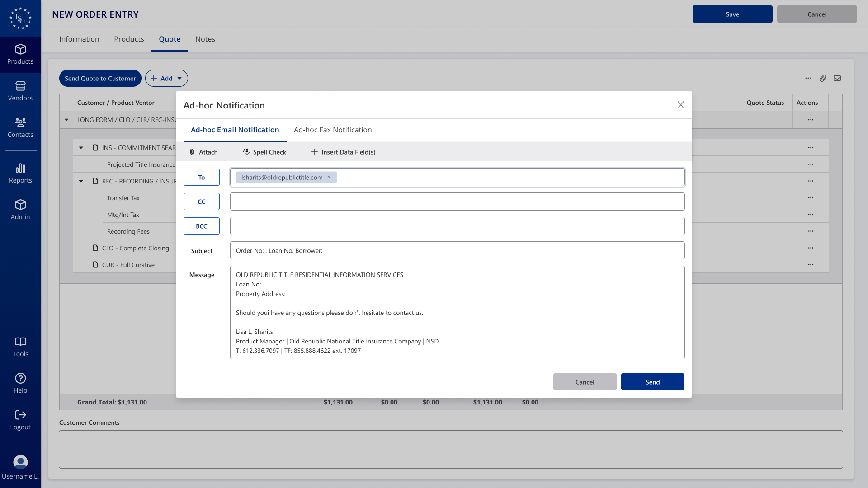Open the Reports section icon
The width and height of the screenshot is (868, 488).
tap(20, 169)
